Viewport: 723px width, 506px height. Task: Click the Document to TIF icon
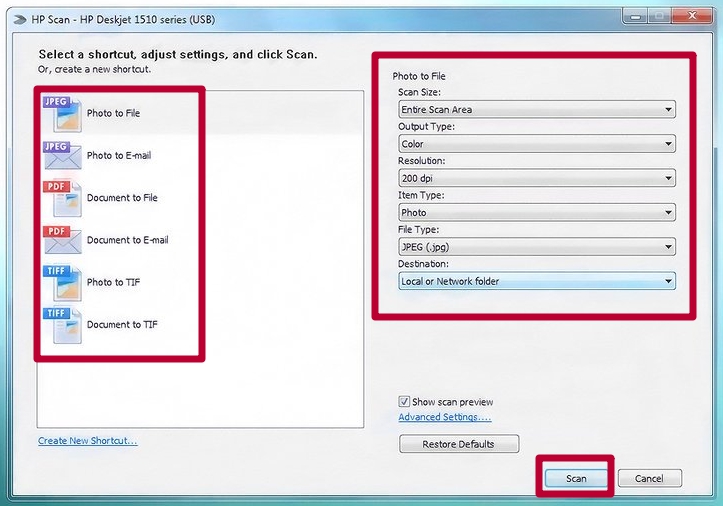point(63,325)
